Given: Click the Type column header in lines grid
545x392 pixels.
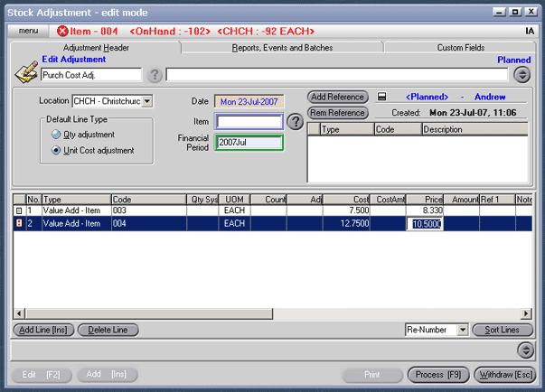Looking at the screenshot, I should coord(77,200).
